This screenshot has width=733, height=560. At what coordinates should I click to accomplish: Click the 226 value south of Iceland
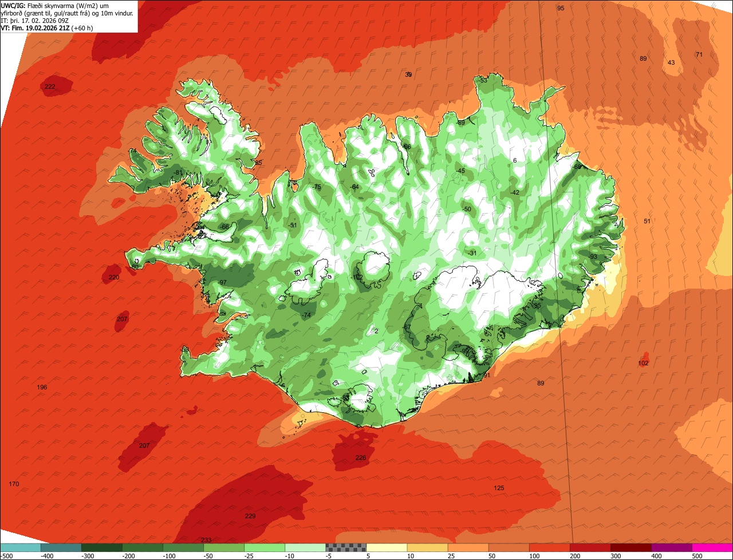[x=361, y=458]
